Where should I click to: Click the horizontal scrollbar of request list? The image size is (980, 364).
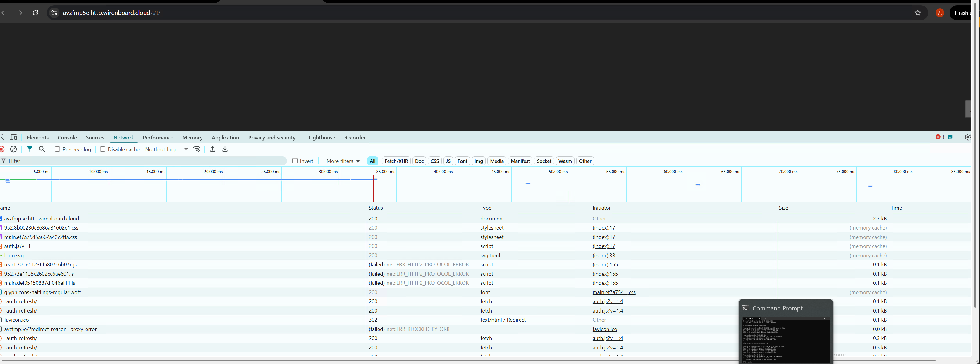(x=468, y=360)
